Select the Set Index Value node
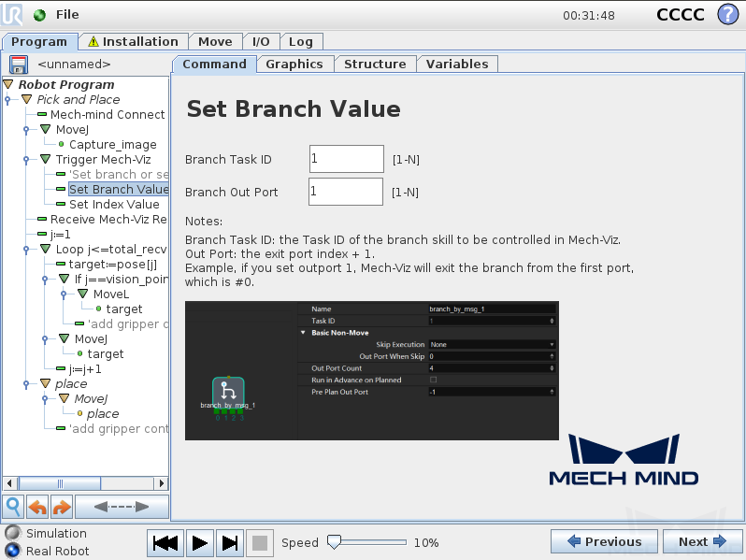 coord(114,205)
